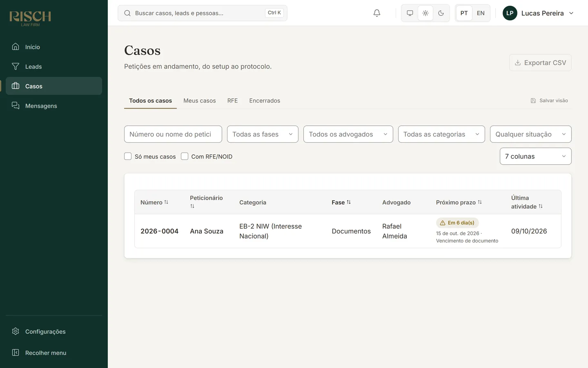
Task: Switch to system theme monitor icon
Action: coord(410,13)
